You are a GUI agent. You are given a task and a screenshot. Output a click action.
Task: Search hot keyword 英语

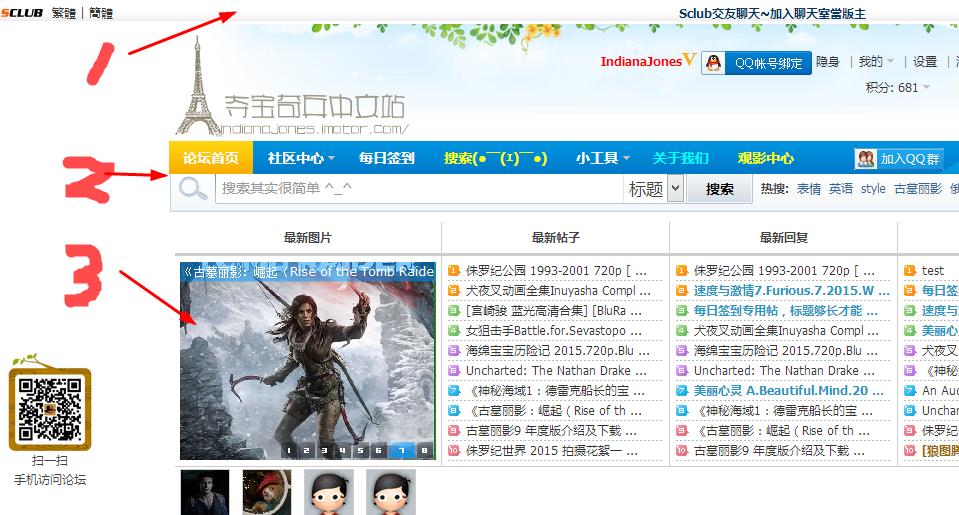[840, 189]
